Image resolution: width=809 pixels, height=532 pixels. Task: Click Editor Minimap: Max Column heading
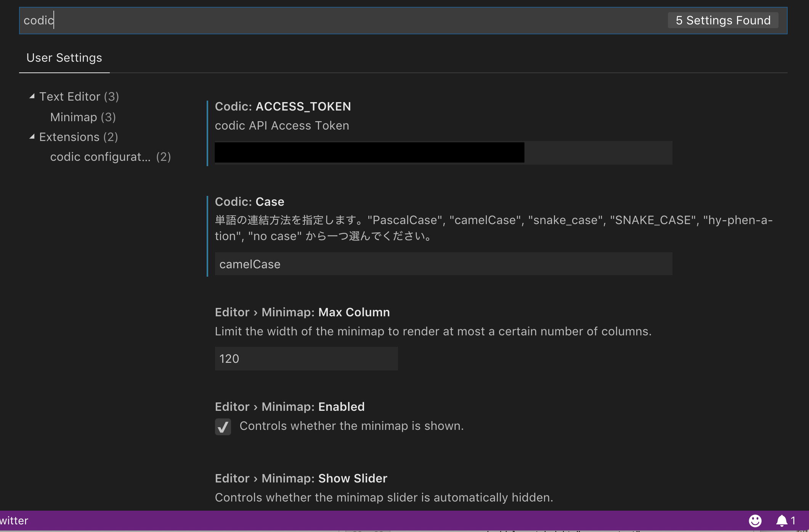click(x=302, y=312)
